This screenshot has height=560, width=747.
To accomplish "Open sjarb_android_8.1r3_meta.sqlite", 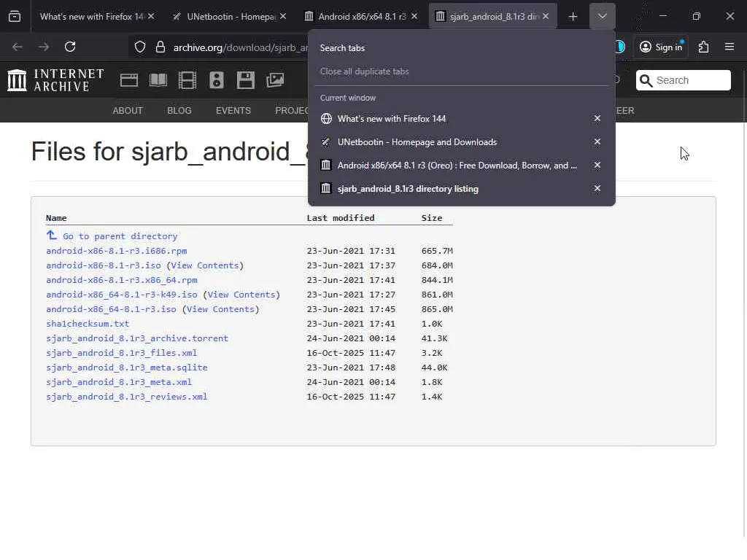I will tap(127, 367).
